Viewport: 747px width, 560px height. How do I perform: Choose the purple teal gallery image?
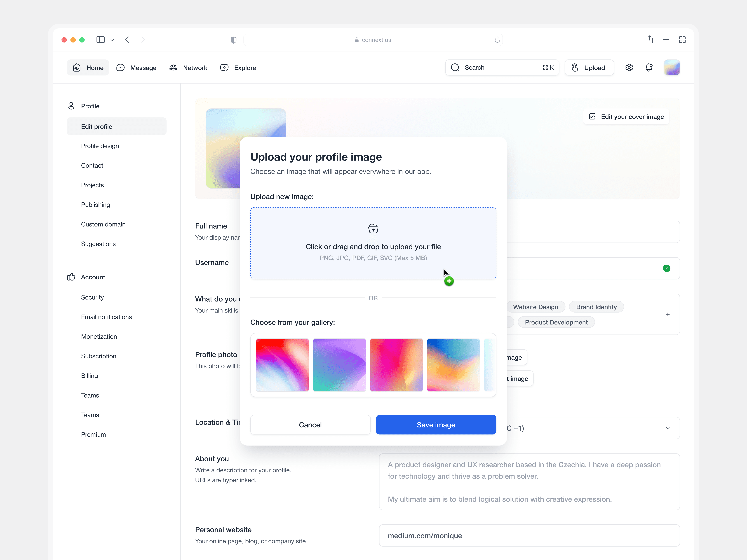pos(339,365)
